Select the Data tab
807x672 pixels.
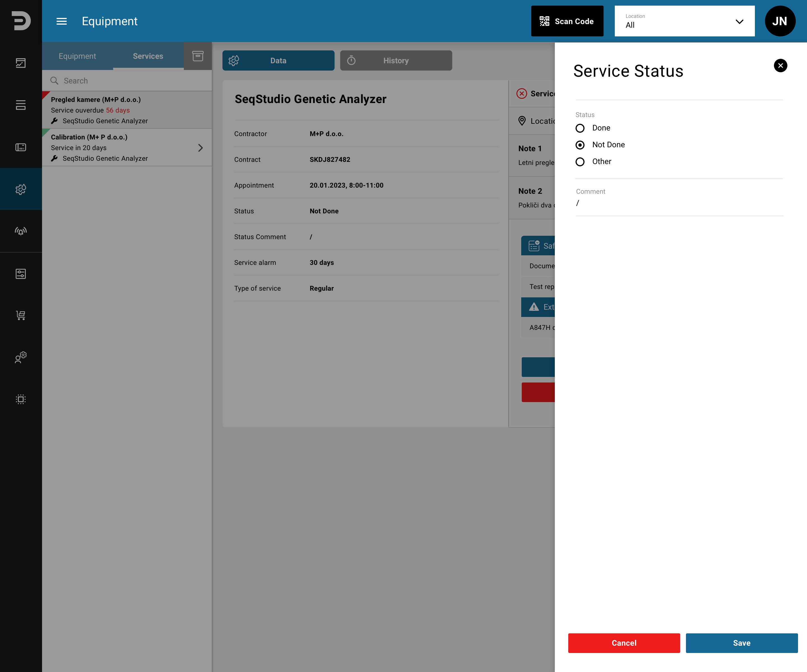[x=278, y=61]
